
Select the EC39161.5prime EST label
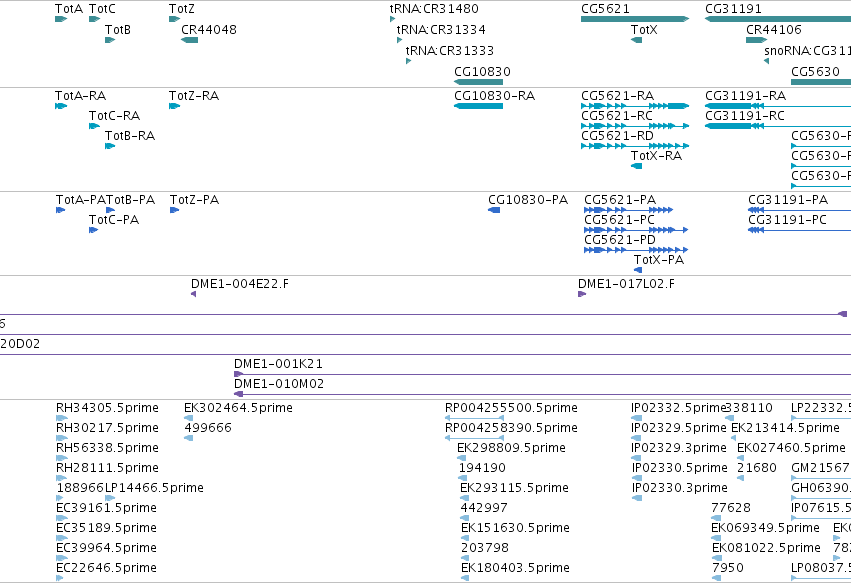(106, 508)
